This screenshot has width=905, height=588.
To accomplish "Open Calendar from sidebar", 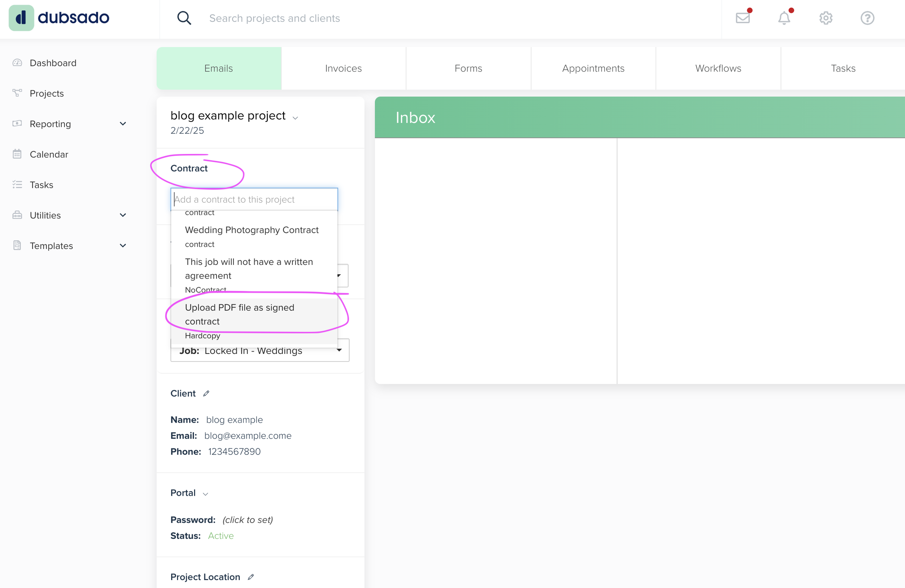I will click(49, 154).
